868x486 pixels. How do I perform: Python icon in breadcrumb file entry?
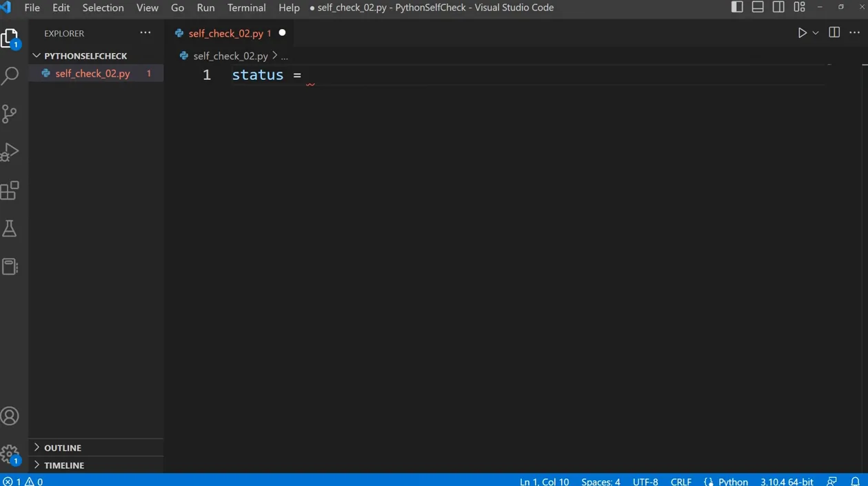tap(184, 56)
